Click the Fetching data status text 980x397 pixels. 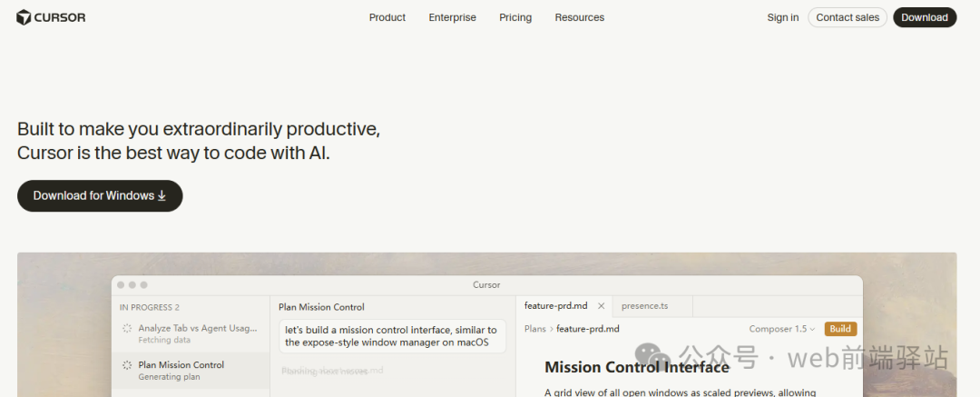coord(164,340)
